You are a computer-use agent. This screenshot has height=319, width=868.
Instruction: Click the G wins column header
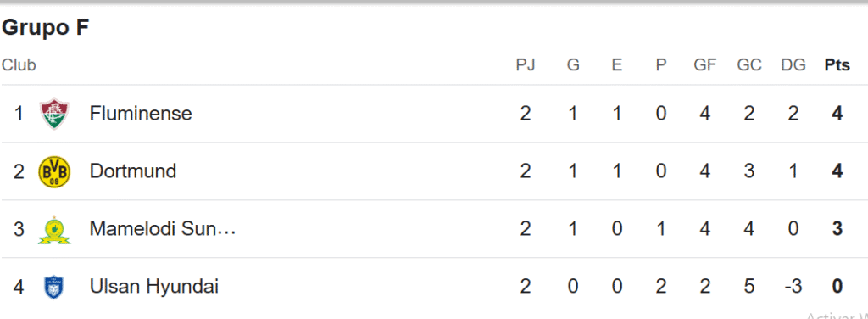(573, 65)
